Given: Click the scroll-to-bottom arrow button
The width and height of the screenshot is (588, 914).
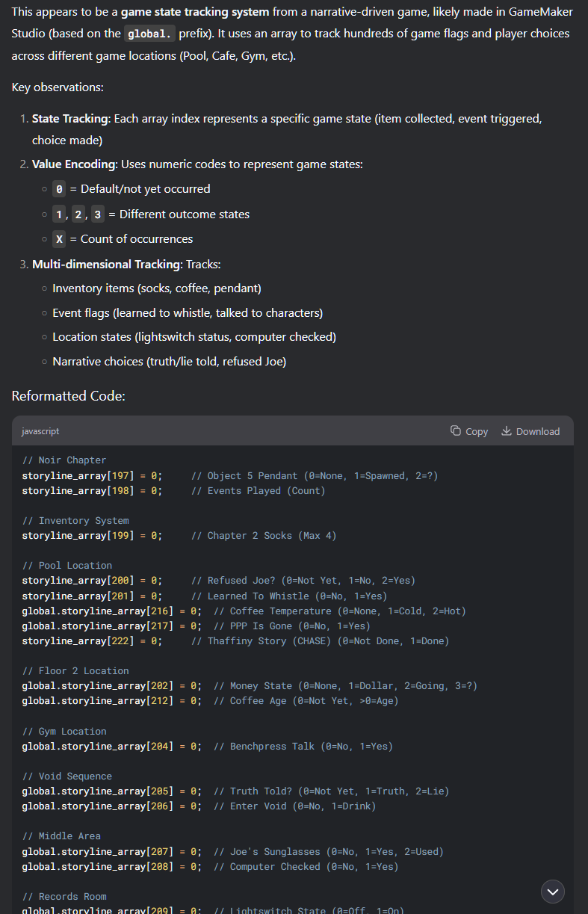Looking at the screenshot, I should pos(553,891).
